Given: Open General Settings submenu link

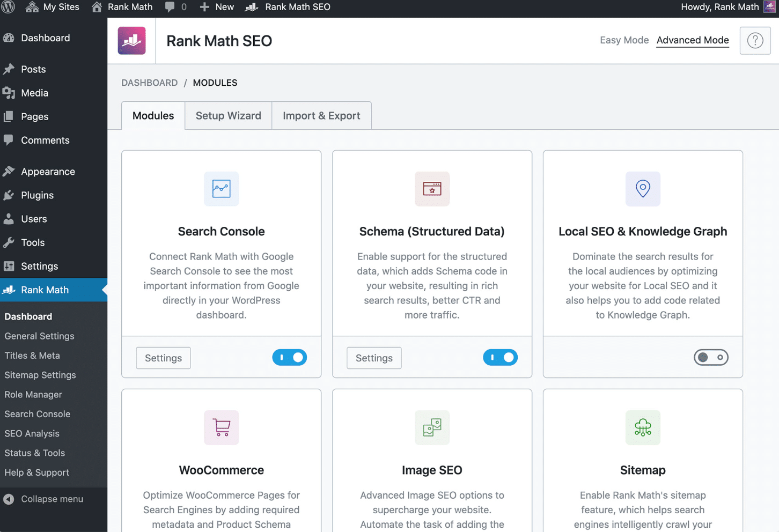Looking at the screenshot, I should [39, 336].
